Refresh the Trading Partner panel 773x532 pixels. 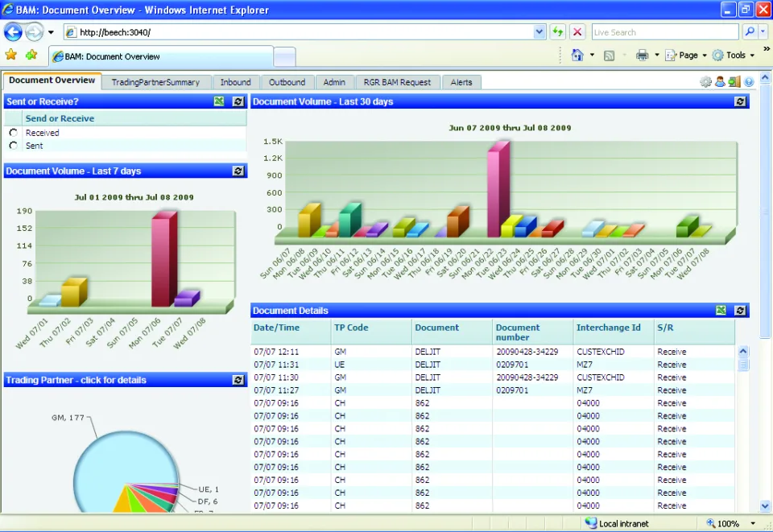click(x=238, y=380)
